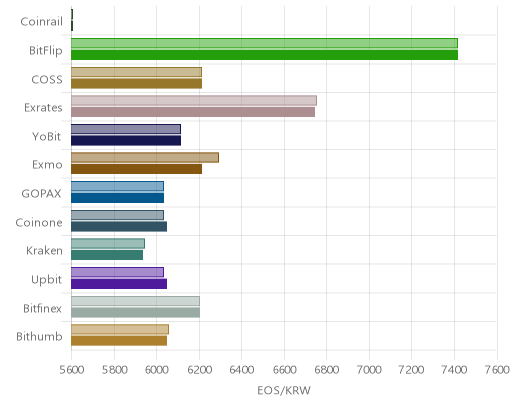This screenshot has height=408, width=512.
Task: Click the EOS/KRW axis title
Action: 284,390
